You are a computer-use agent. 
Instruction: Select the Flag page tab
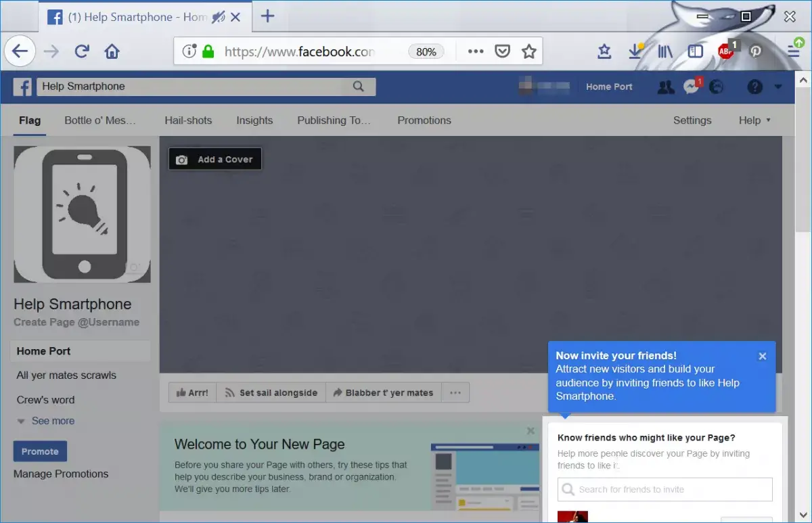point(30,120)
